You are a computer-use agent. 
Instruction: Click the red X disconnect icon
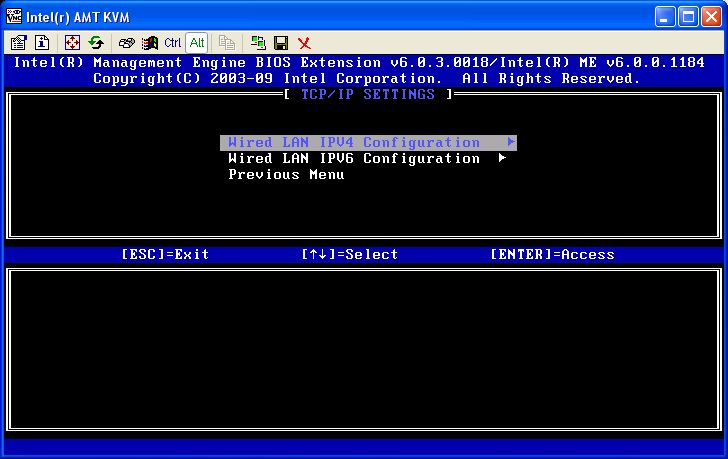[304, 43]
